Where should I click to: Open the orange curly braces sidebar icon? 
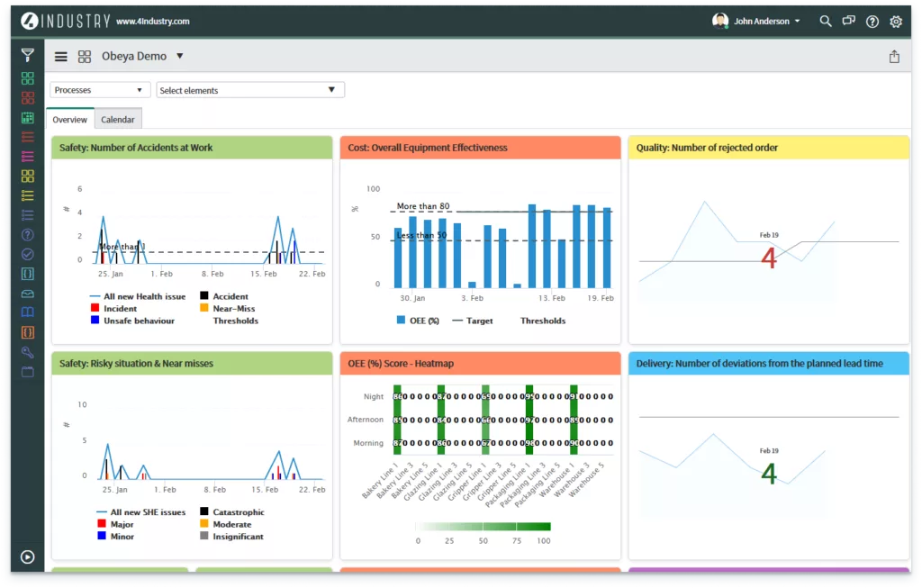(28, 332)
